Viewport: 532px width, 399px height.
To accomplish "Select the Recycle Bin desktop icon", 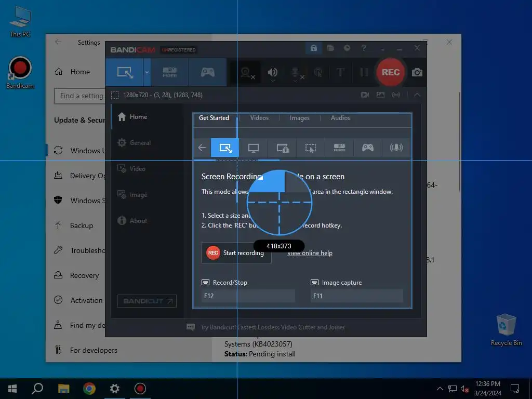I will coord(506,330).
